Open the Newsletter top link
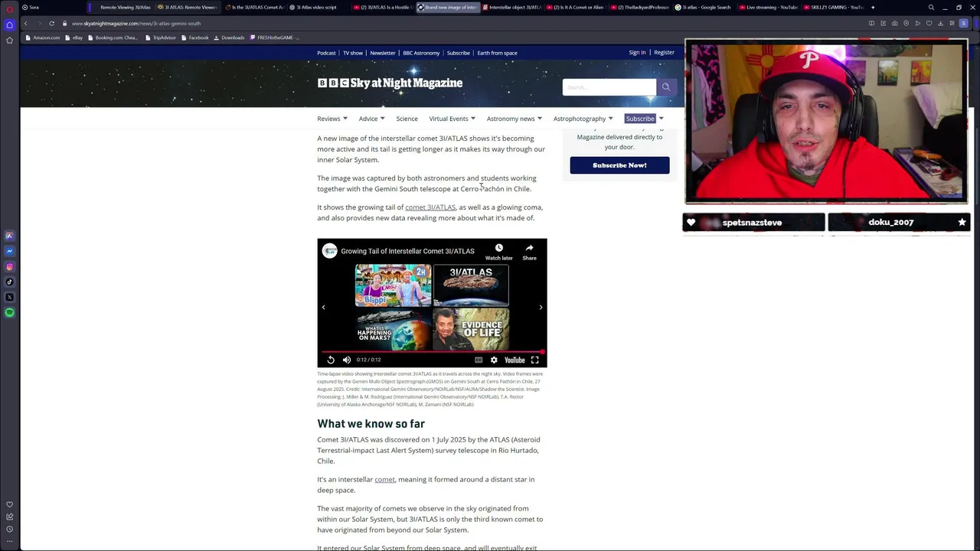This screenshot has height=551, width=980. click(x=383, y=53)
